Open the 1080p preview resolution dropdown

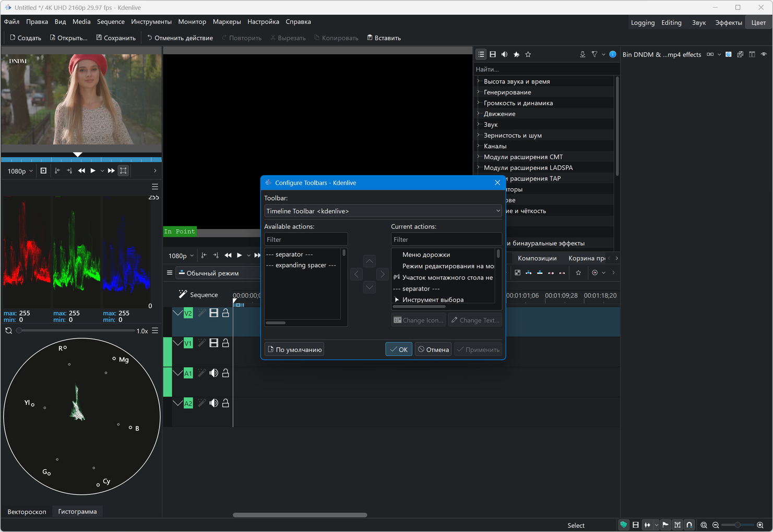[20, 171]
